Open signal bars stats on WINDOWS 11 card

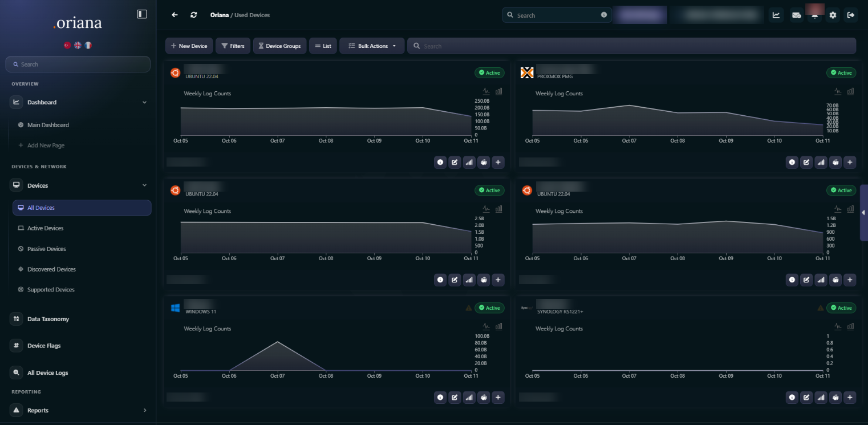click(469, 397)
